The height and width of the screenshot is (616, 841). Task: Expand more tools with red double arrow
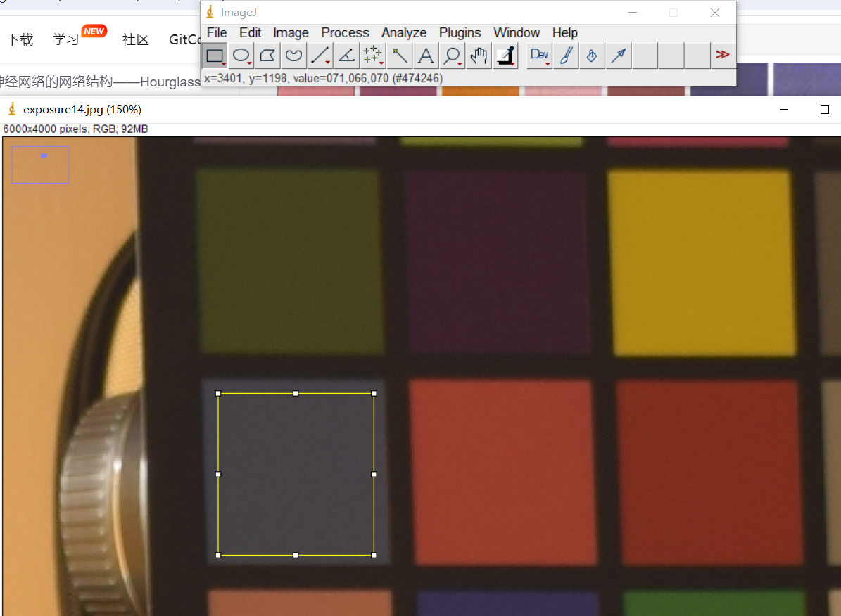[722, 56]
